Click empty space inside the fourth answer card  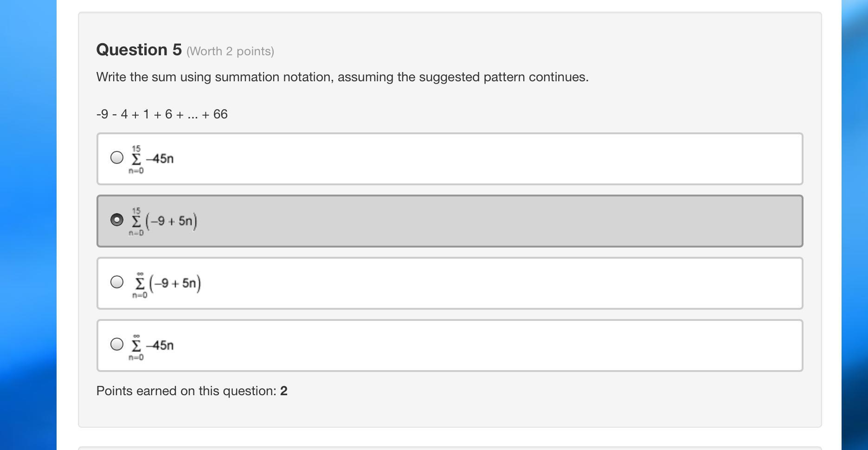(464, 346)
